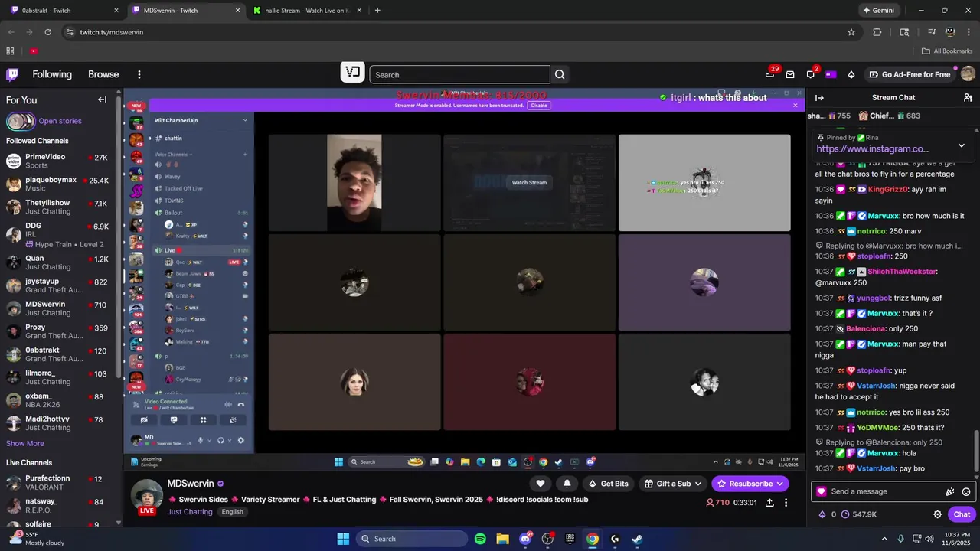The width and height of the screenshot is (980, 551).
Task: Open the Just Chatting category link
Action: (x=190, y=512)
